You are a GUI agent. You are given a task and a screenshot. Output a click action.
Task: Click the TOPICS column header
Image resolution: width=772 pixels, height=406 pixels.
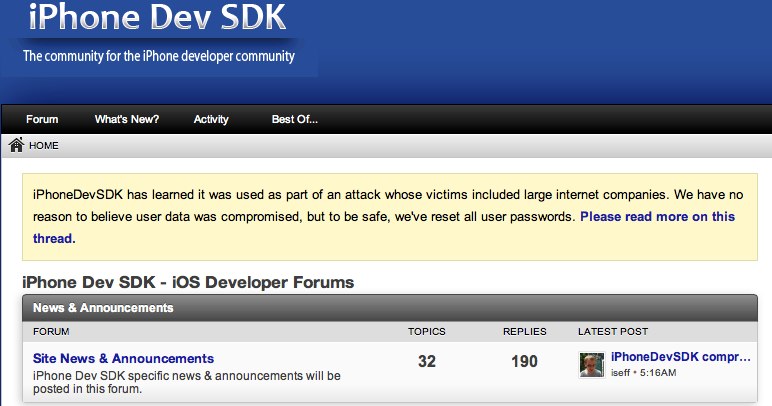pos(426,332)
